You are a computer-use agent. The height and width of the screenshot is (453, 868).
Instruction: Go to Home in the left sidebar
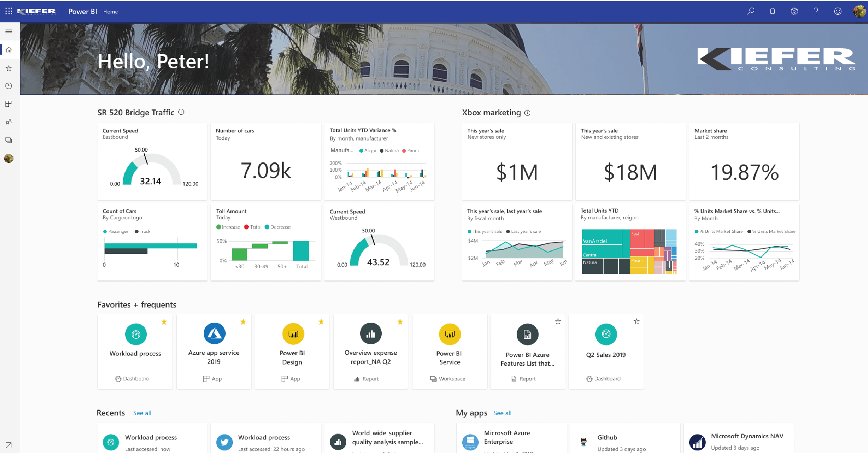pos(8,50)
